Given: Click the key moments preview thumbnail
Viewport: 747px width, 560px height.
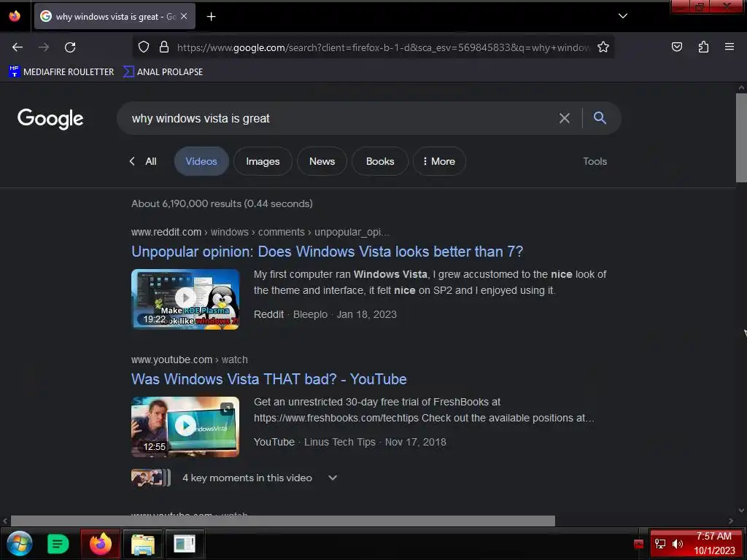Looking at the screenshot, I should point(150,478).
